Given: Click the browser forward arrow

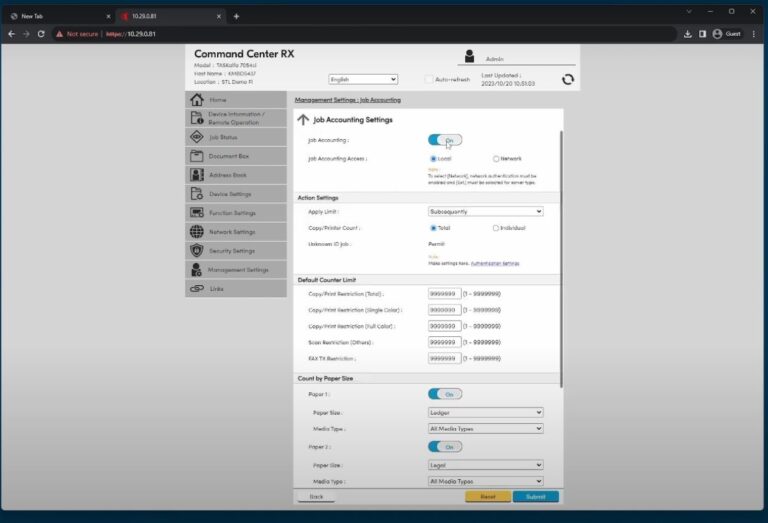Looking at the screenshot, I should pos(26,34).
